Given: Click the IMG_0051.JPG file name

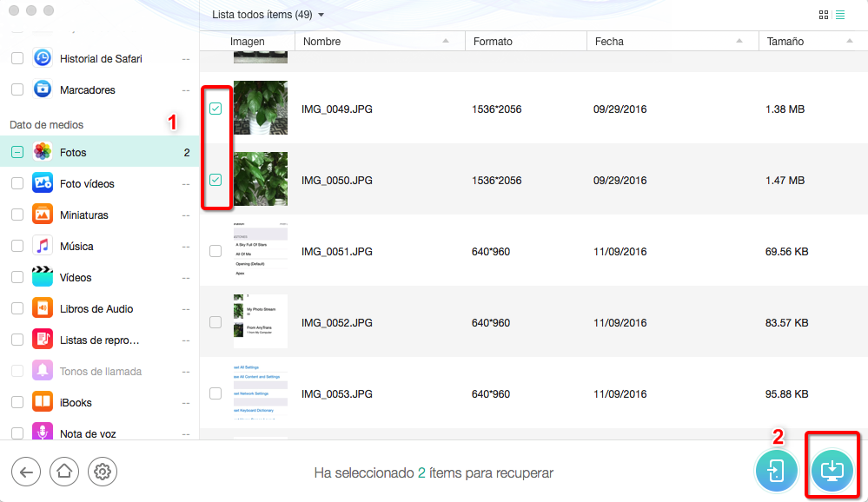Looking at the screenshot, I should point(336,251).
